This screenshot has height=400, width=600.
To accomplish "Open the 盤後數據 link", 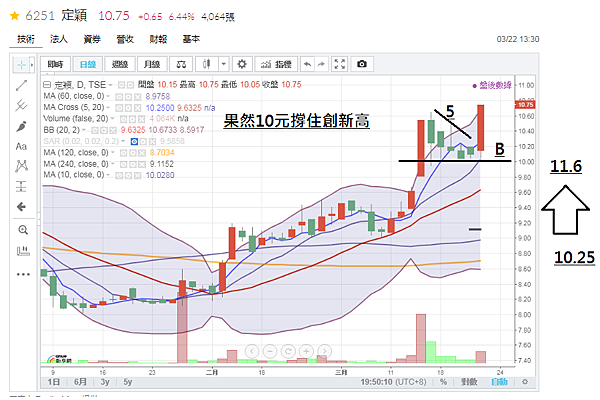I will (x=492, y=85).
